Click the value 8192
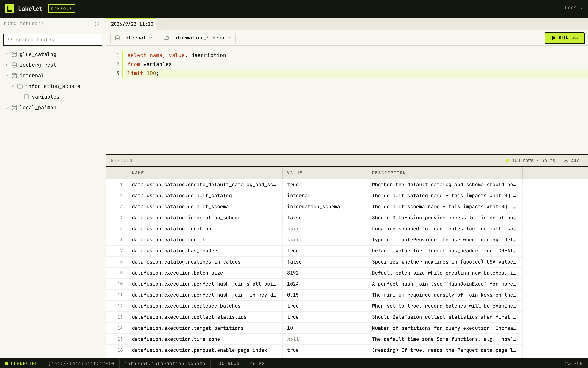 click(293, 273)
